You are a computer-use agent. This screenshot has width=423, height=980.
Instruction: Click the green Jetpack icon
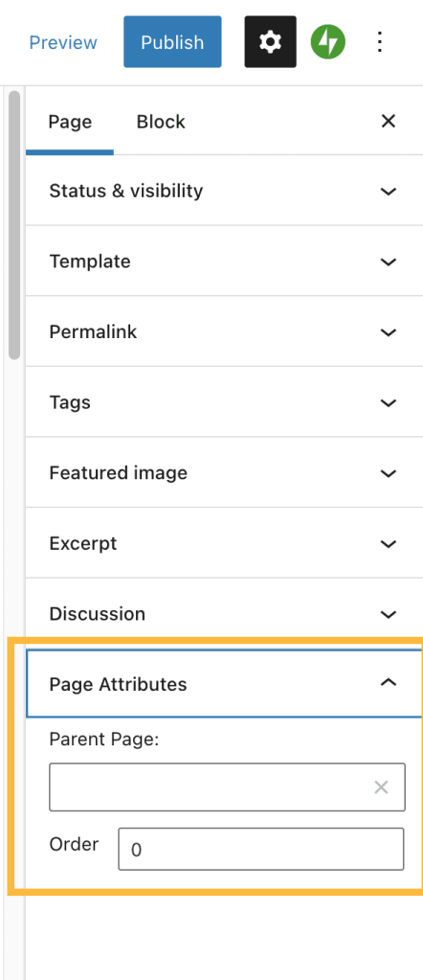[328, 42]
